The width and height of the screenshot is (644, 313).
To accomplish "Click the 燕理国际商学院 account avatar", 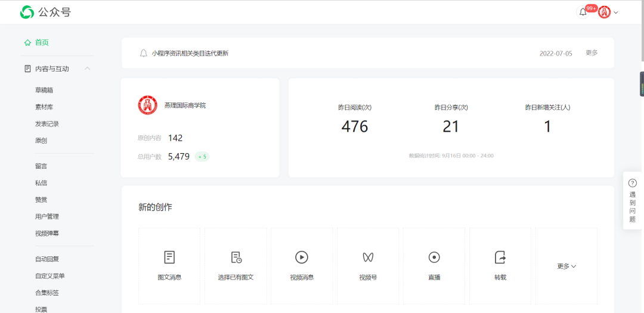I will [147, 105].
